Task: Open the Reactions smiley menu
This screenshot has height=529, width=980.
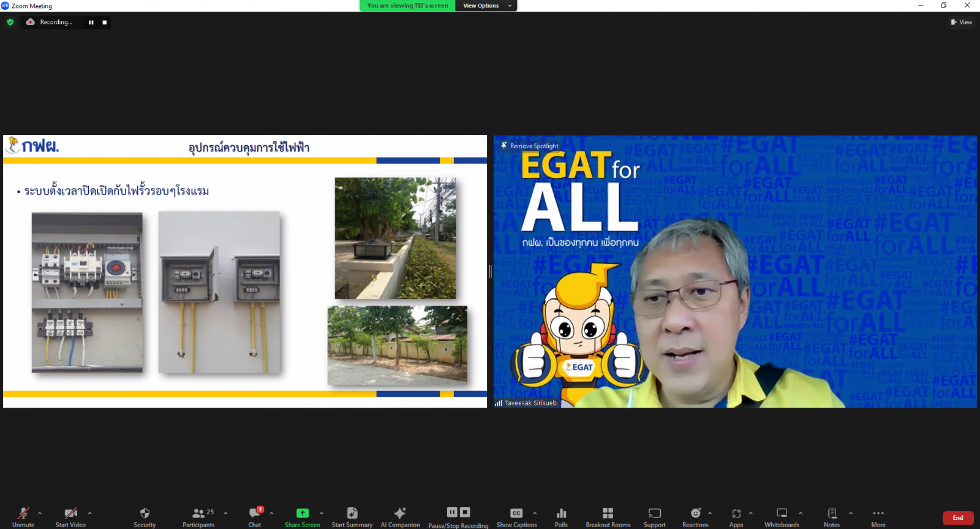Action: (695, 517)
